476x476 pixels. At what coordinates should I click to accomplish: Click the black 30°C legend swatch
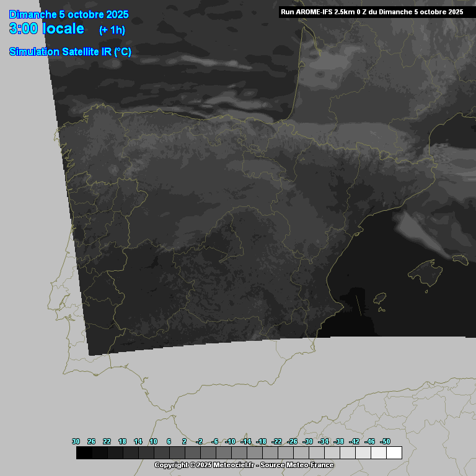[x=84, y=453]
